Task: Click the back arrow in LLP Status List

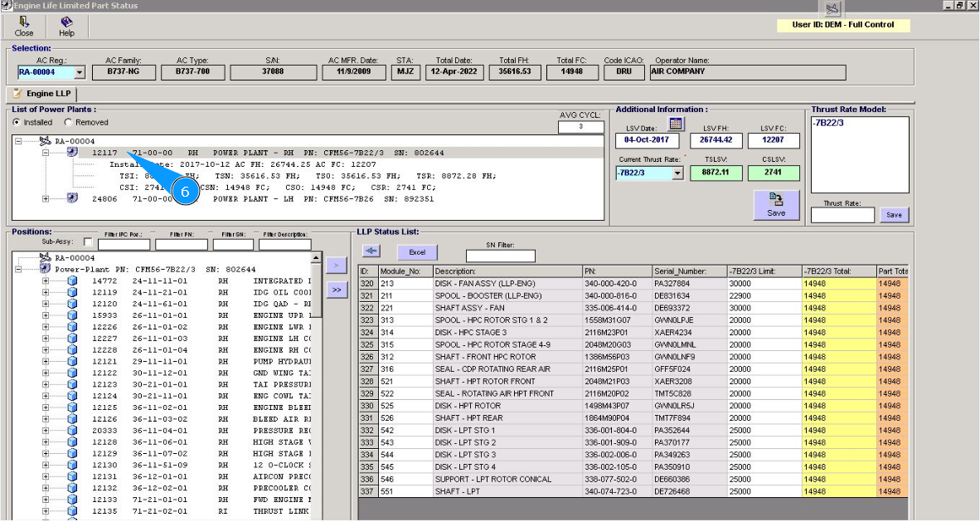Action: [x=371, y=251]
